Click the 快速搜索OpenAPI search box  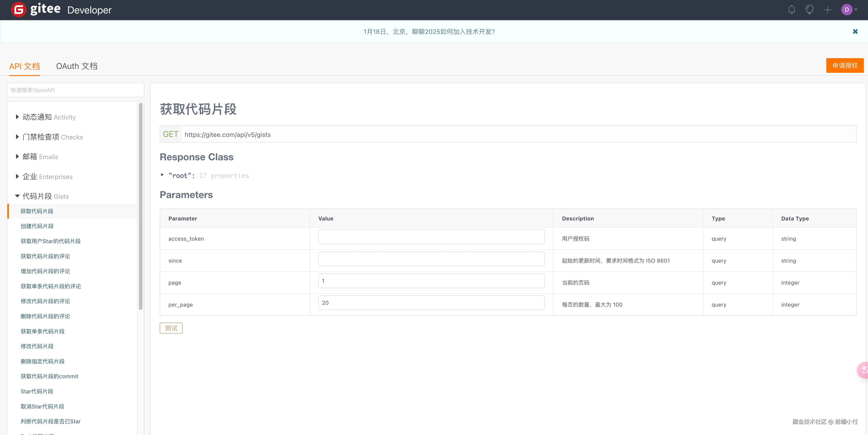(x=75, y=90)
